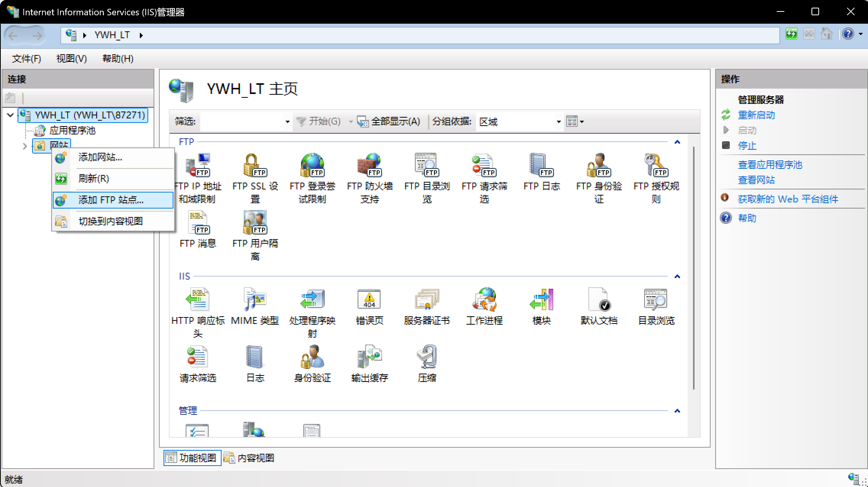Collapse the FTP feature section

677,142
